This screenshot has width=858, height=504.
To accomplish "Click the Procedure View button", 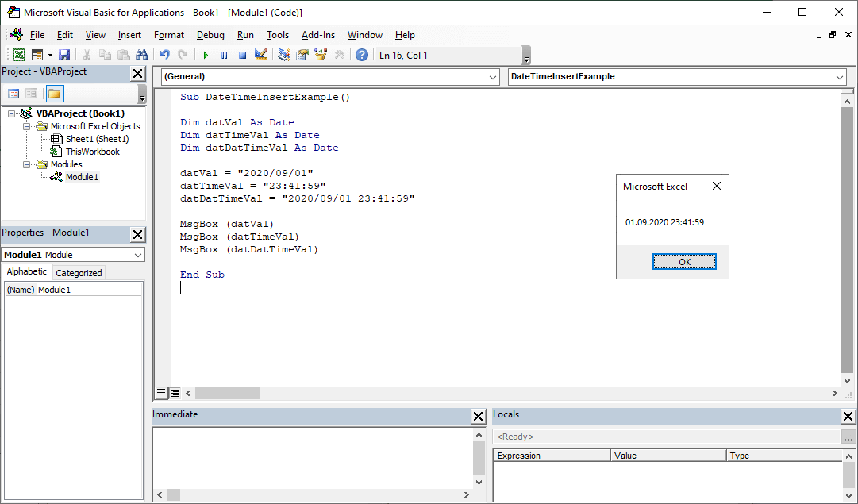I will pos(161,392).
